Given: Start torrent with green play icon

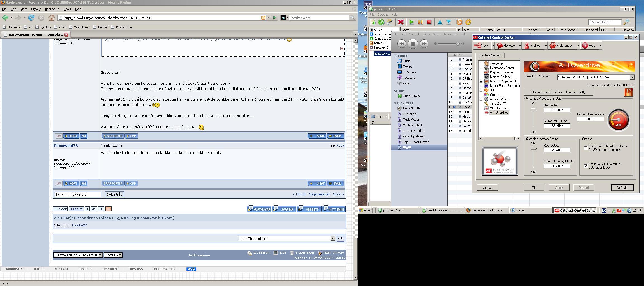Looking at the screenshot, I should click(x=411, y=22).
